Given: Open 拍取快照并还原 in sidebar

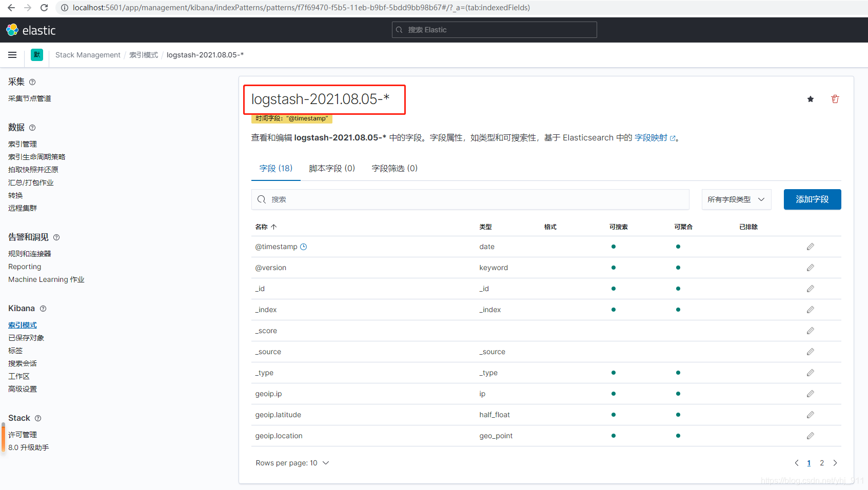Looking at the screenshot, I should (x=33, y=170).
